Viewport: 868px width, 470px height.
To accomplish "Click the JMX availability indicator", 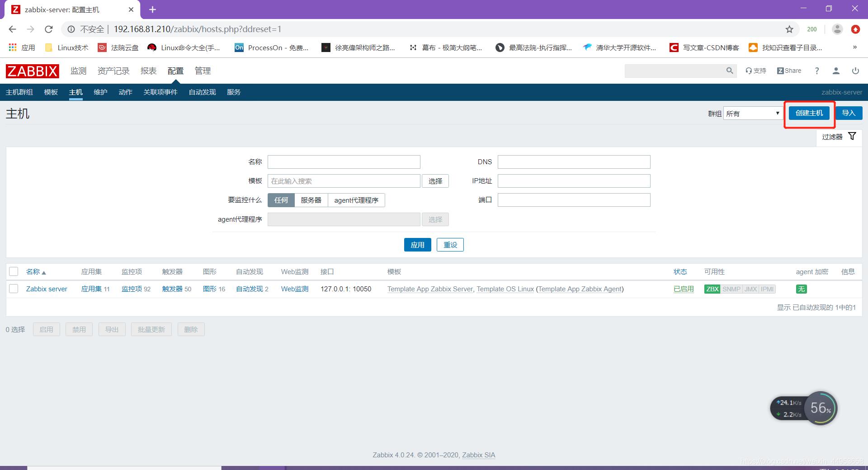I will point(750,289).
